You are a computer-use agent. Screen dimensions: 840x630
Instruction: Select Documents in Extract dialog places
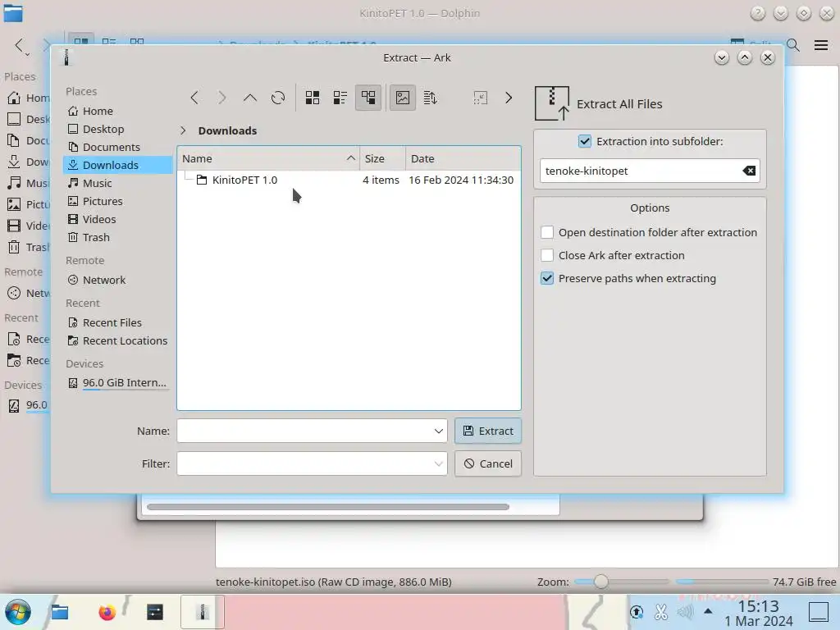click(118, 148)
